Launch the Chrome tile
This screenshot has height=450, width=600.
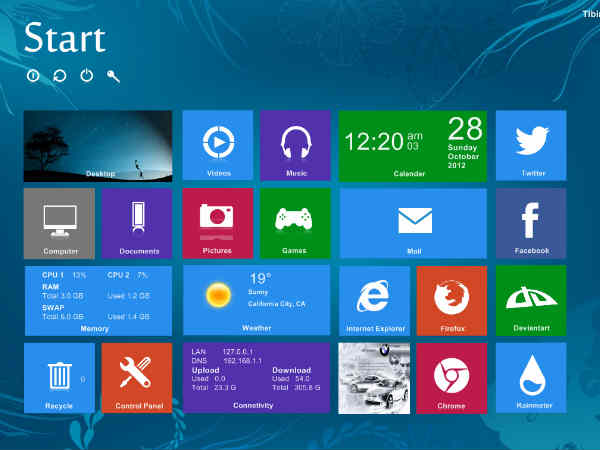[x=452, y=378]
